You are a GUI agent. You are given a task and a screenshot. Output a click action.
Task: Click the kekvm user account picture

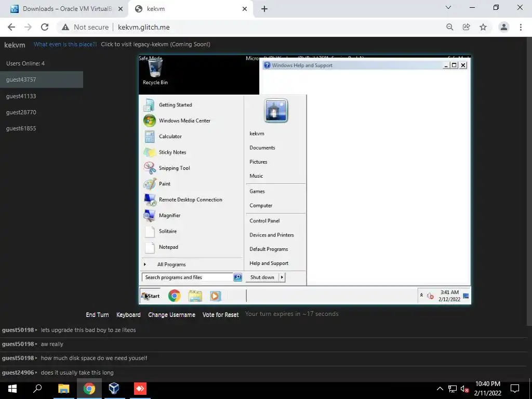(x=275, y=111)
